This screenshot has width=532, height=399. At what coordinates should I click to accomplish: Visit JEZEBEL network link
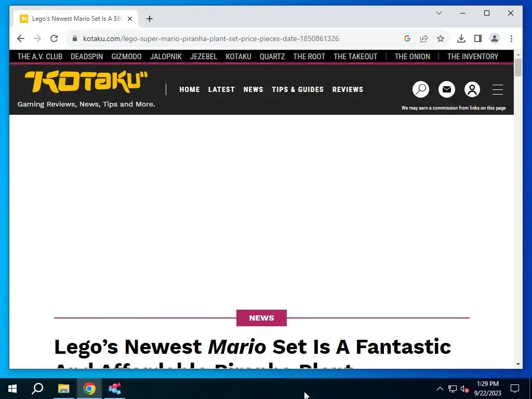[x=204, y=57]
